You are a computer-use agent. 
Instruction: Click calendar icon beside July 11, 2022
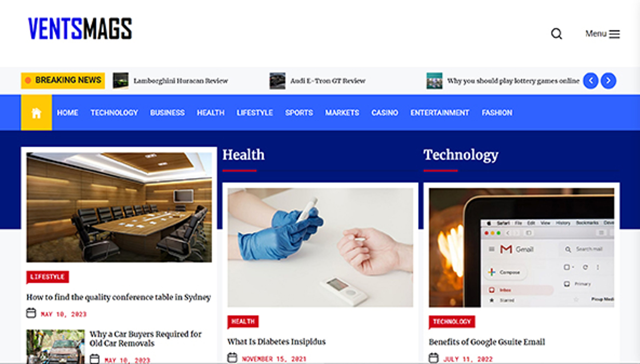coord(434,358)
